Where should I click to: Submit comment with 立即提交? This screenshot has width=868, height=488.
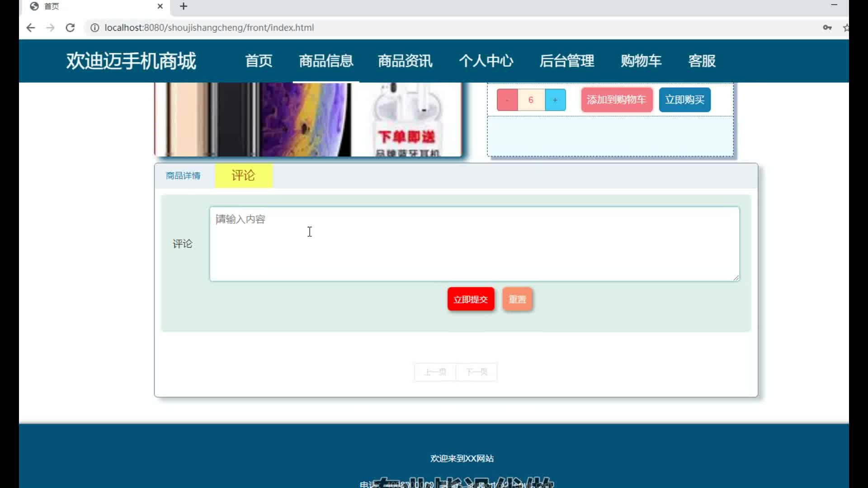(470, 299)
